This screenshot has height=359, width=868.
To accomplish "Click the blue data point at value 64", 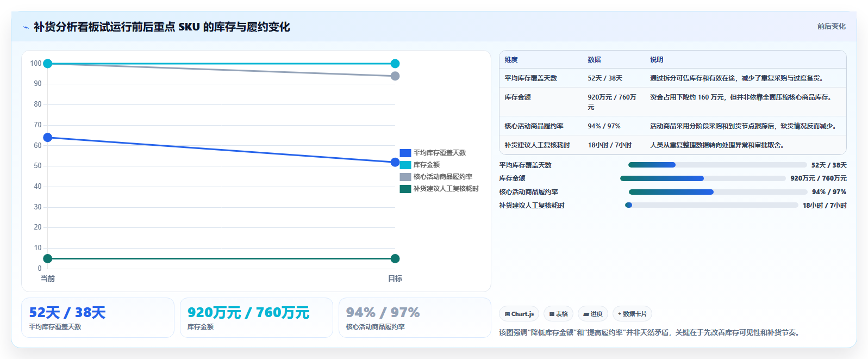I will click(x=48, y=138).
